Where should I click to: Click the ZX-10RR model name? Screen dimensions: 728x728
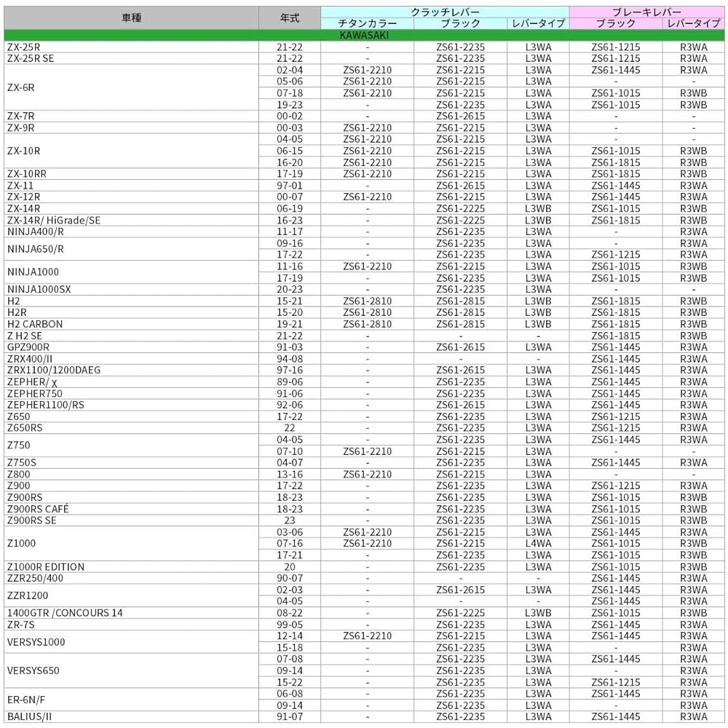coord(26,174)
